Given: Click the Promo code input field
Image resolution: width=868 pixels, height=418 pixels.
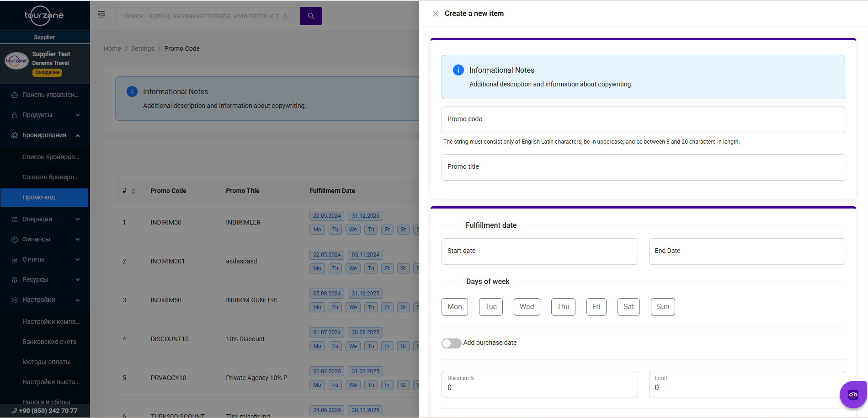Looking at the screenshot, I should [643, 120].
